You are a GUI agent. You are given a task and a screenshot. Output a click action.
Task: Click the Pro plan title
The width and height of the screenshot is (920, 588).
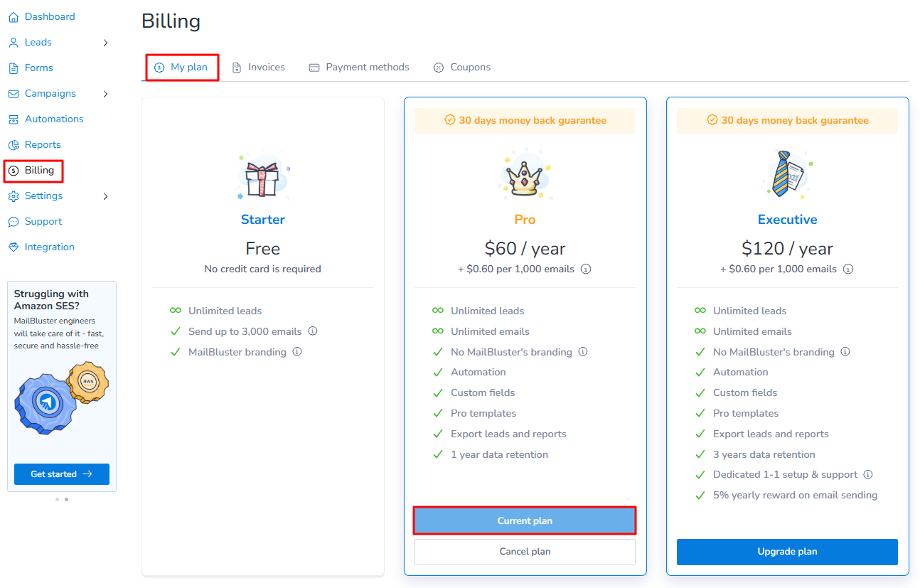pyautogui.click(x=525, y=220)
